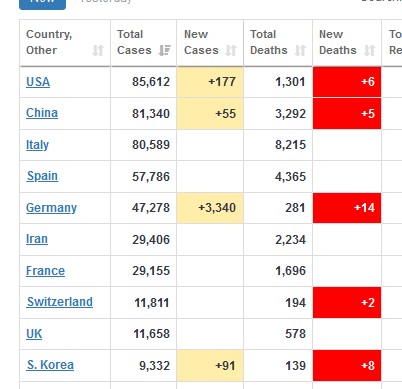The height and width of the screenshot is (389, 402).
Task: Open the Switzerland link
Action: pos(60,302)
